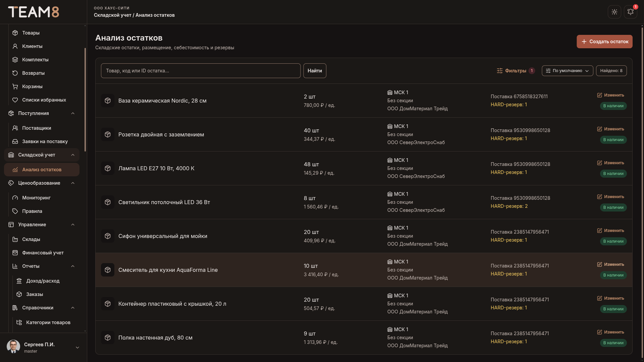Screen dimensions: 644x362
Task: Click the TEAM8 logo
Action: click(x=34, y=12)
